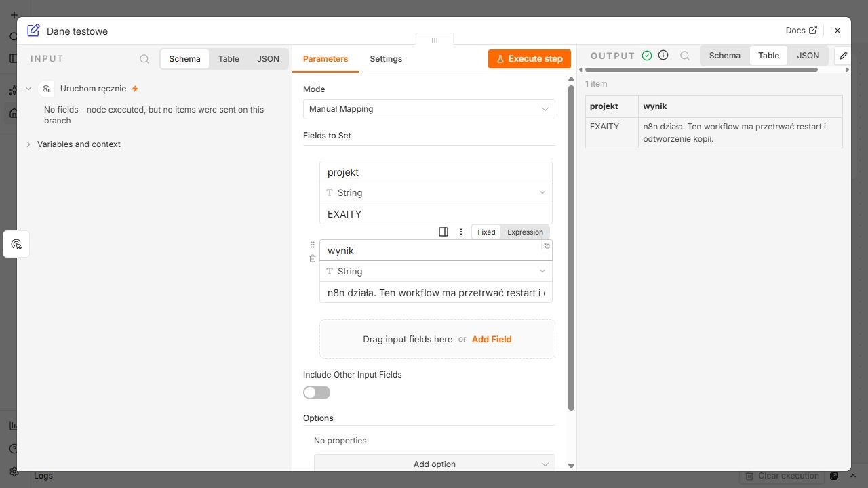Image resolution: width=868 pixels, height=488 pixels.
Task: Expand Variables and context
Action: click(x=28, y=144)
